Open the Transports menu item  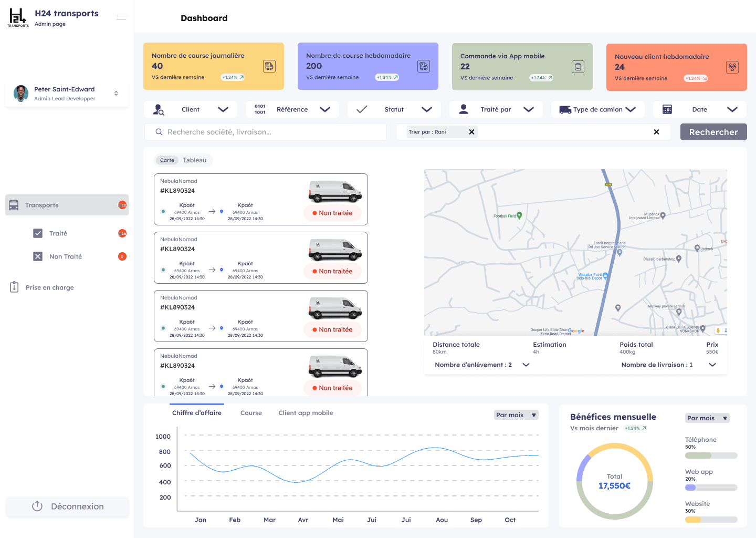click(x=67, y=205)
